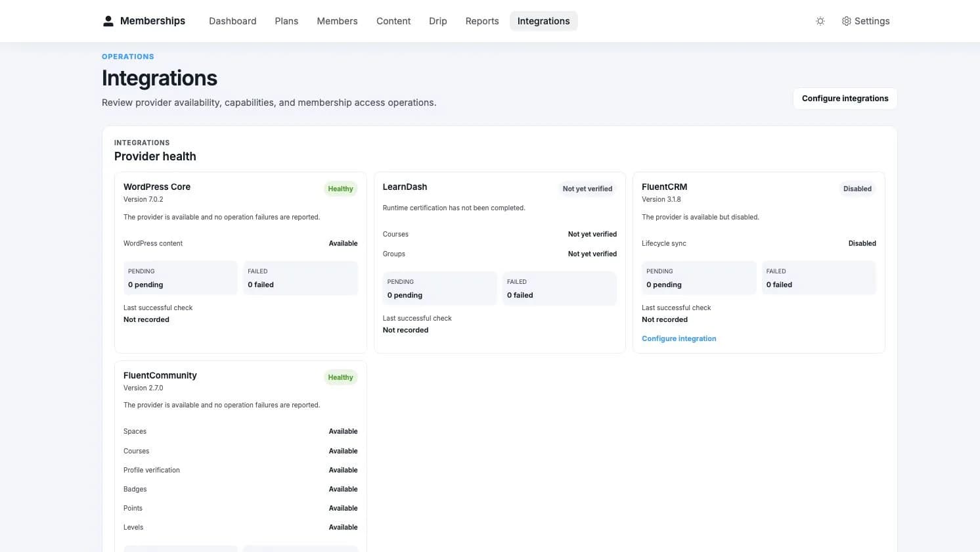Click the FluentCommunity card title
Screen dimensions: 980x552
click(x=160, y=375)
